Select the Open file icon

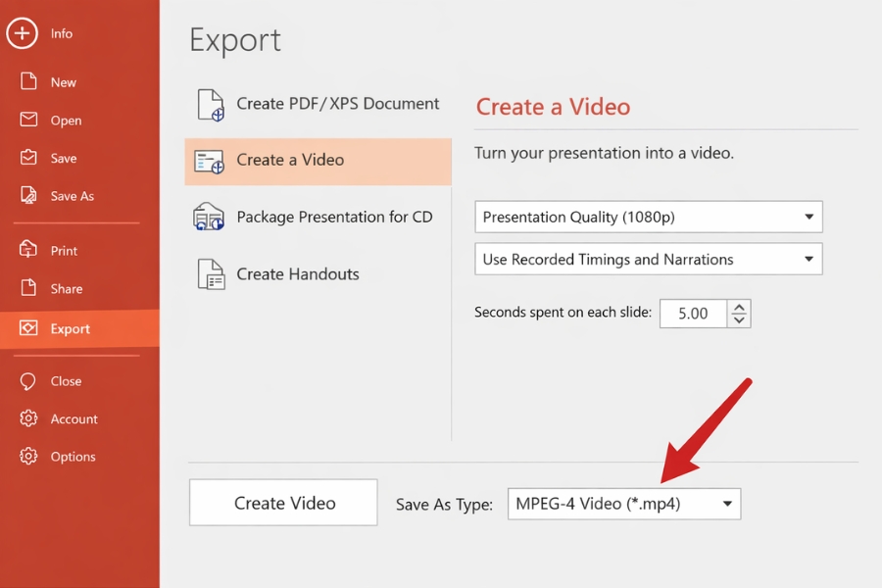(x=29, y=120)
